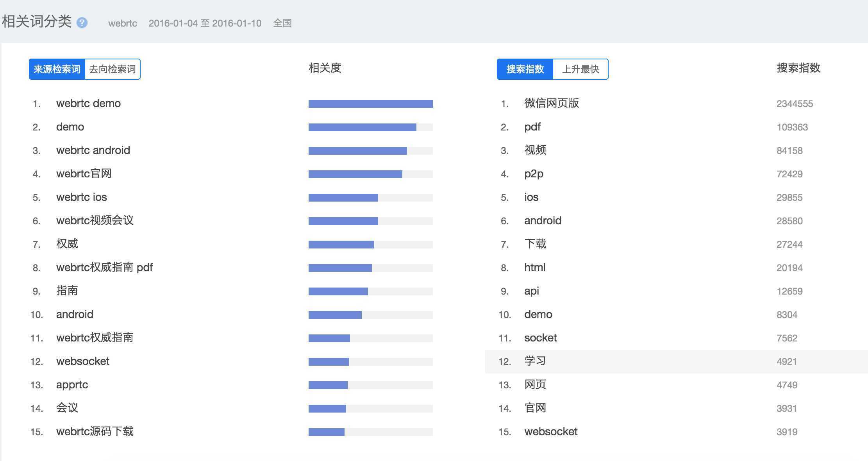Open webrtc权威指南 pdf keyword

click(x=104, y=268)
